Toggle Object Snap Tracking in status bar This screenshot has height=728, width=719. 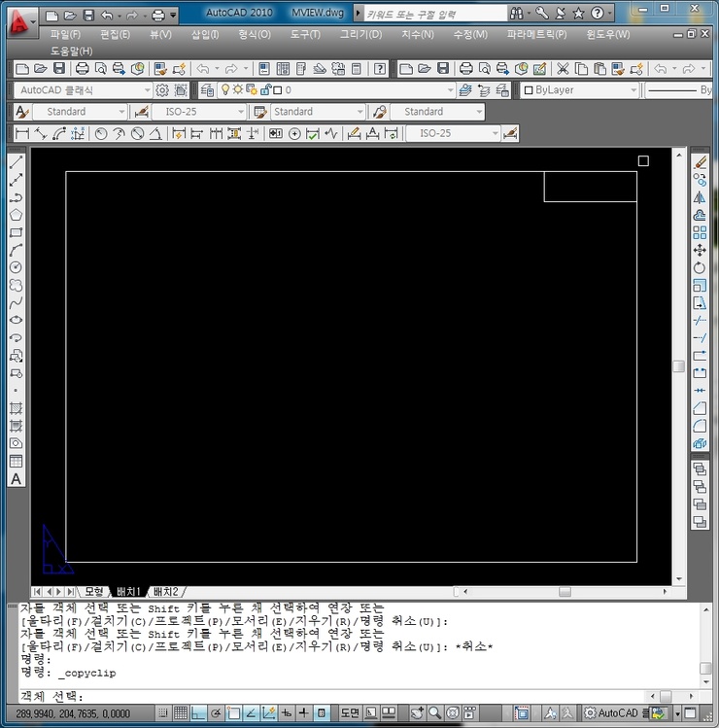(x=251, y=712)
